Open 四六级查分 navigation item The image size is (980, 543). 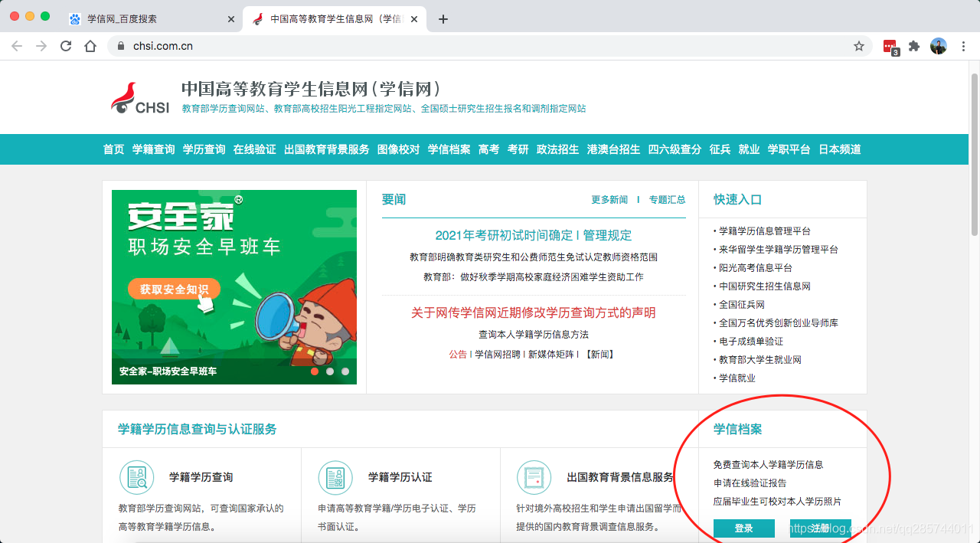[x=675, y=149]
